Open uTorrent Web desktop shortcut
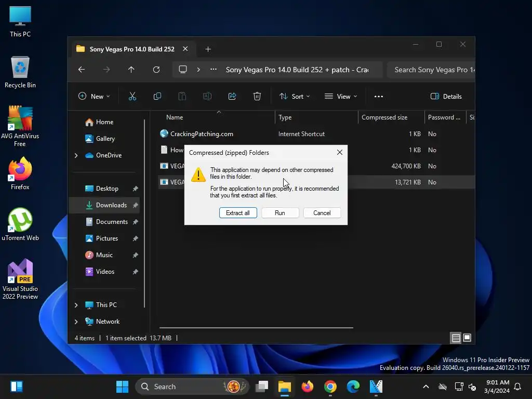This screenshot has width=532, height=399. pos(20,224)
